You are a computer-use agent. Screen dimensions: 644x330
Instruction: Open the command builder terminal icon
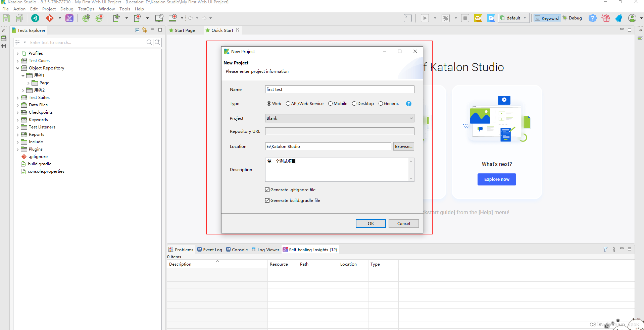[408, 18]
